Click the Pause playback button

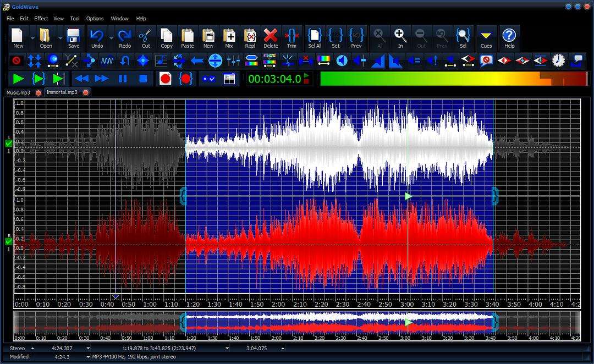(x=123, y=79)
